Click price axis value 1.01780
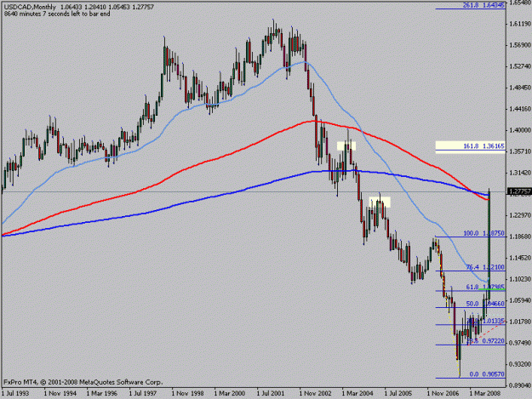Screen dimensions: 532x399 click(x=520, y=322)
